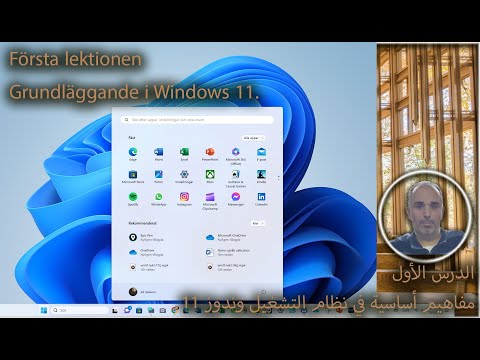Click the Alla appar button
Viewport: 480px width, 360px height.
click(253, 138)
